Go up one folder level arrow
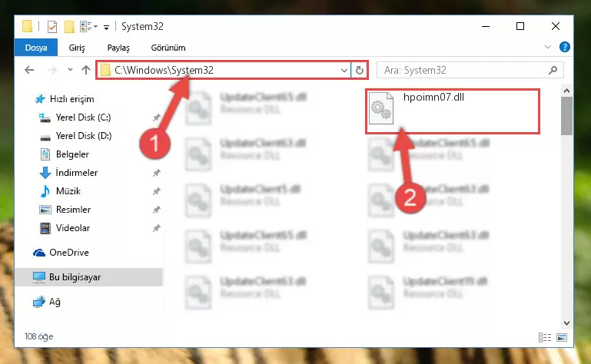The width and height of the screenshot is (591, 364). click(x=86, y=70)
